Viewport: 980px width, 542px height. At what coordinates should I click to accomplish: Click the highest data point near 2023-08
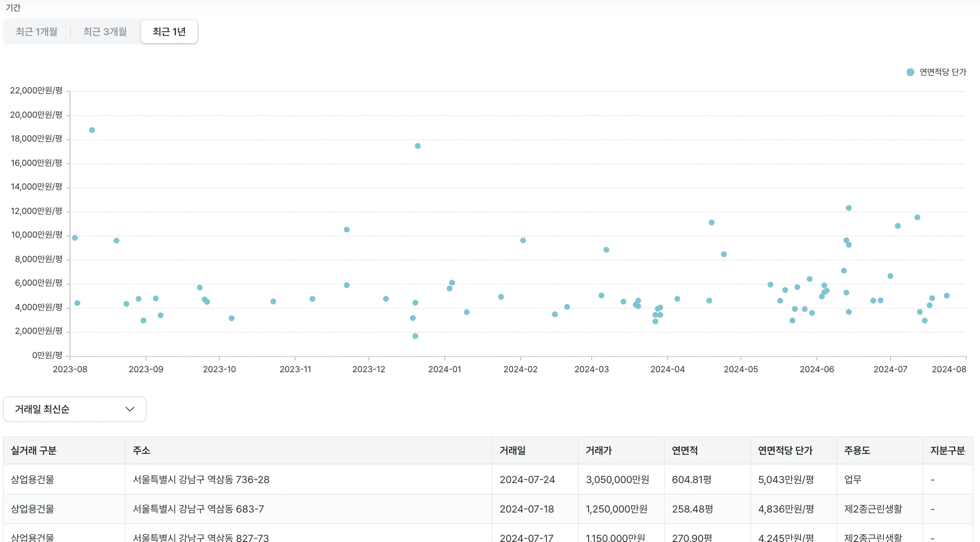point(92,130)
